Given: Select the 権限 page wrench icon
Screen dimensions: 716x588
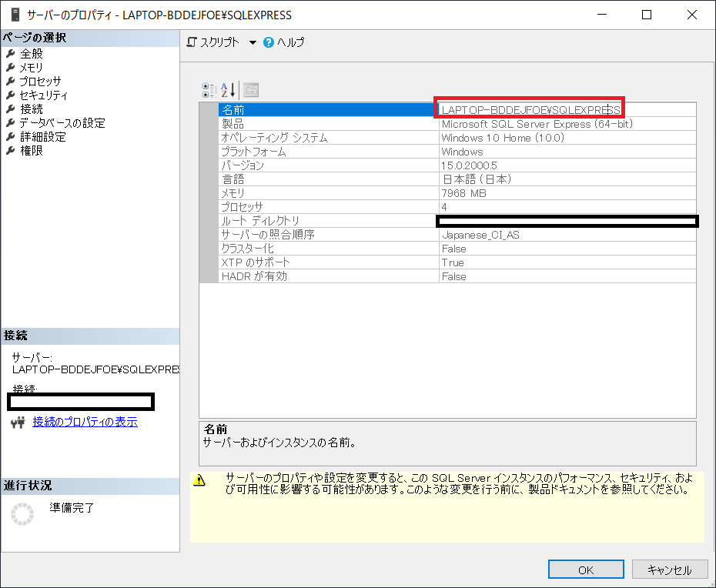Looking at the screenshot, I should [x=11, y=150].
